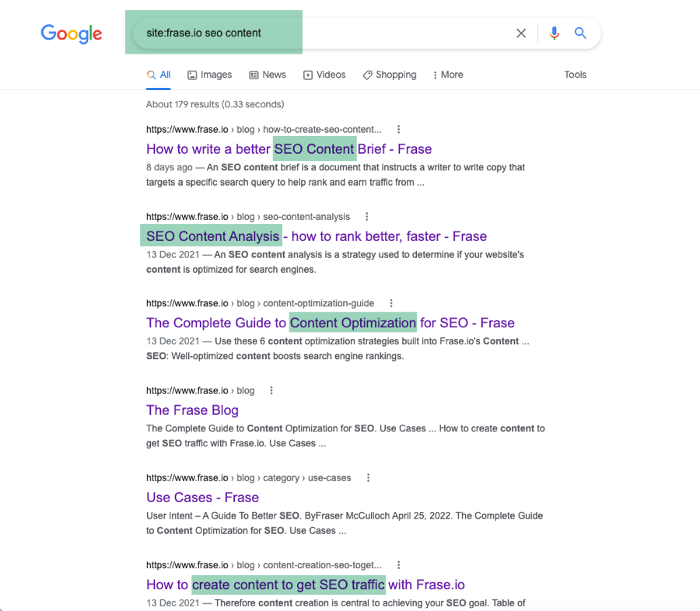Viewport: 700px width, 611px height.
Task: Switch to the Videos tab
Action: [324, 75]
